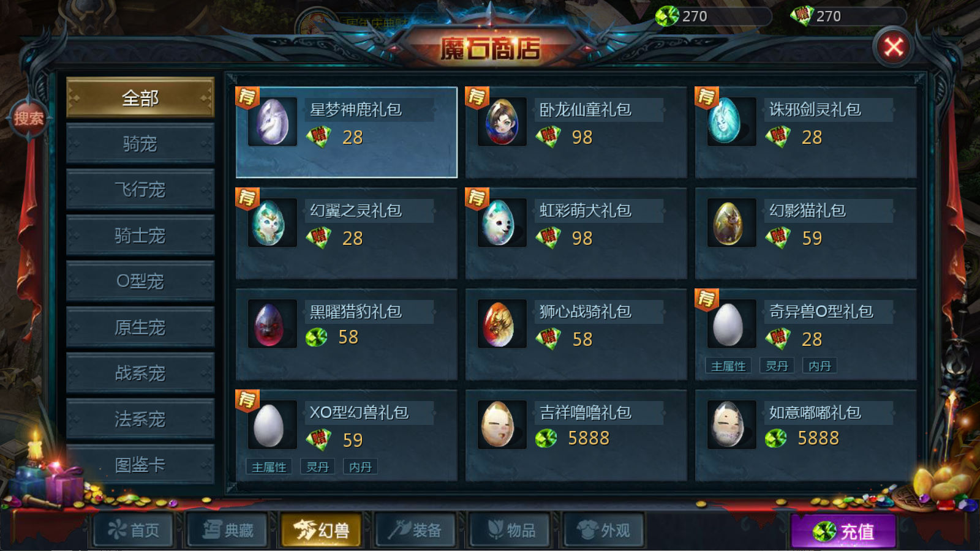
Task: Click the 充值 recharge button
Action: coord(843,531)
